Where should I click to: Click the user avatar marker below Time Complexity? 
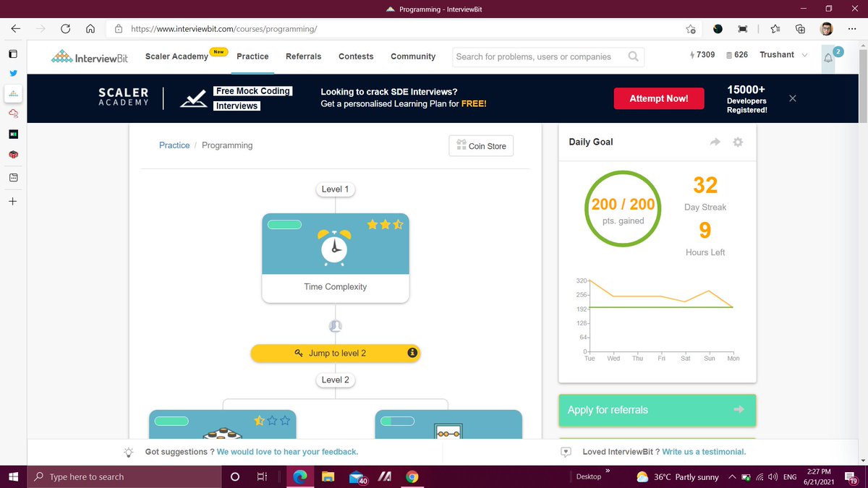pos(335,326)
